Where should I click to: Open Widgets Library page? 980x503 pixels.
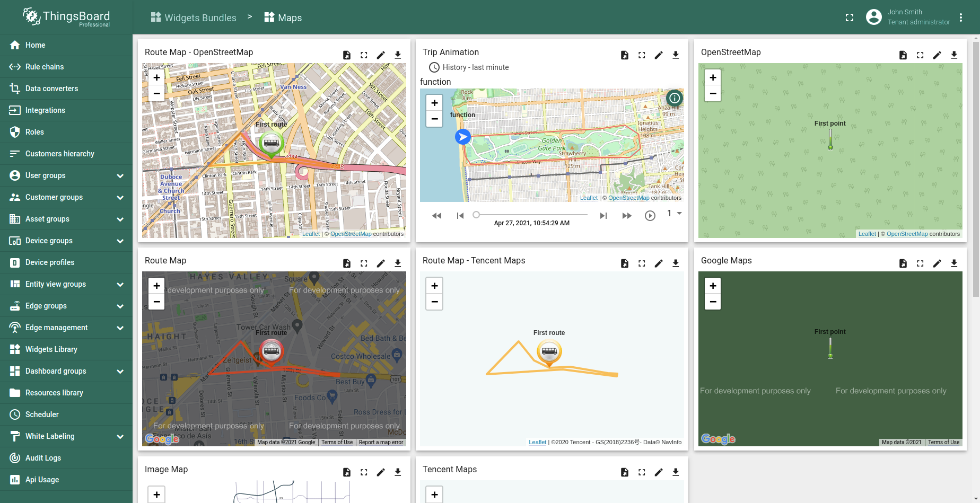pos(66,349)
